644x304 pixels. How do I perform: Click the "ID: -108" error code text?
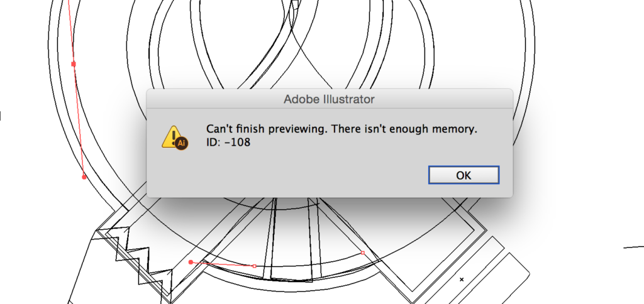[x=228, y=143]
